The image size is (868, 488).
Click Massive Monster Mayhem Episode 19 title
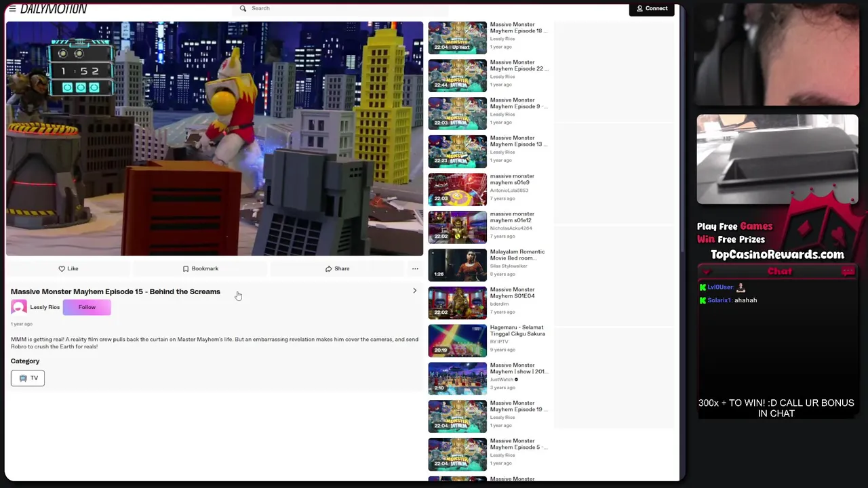tap(519, 407)
